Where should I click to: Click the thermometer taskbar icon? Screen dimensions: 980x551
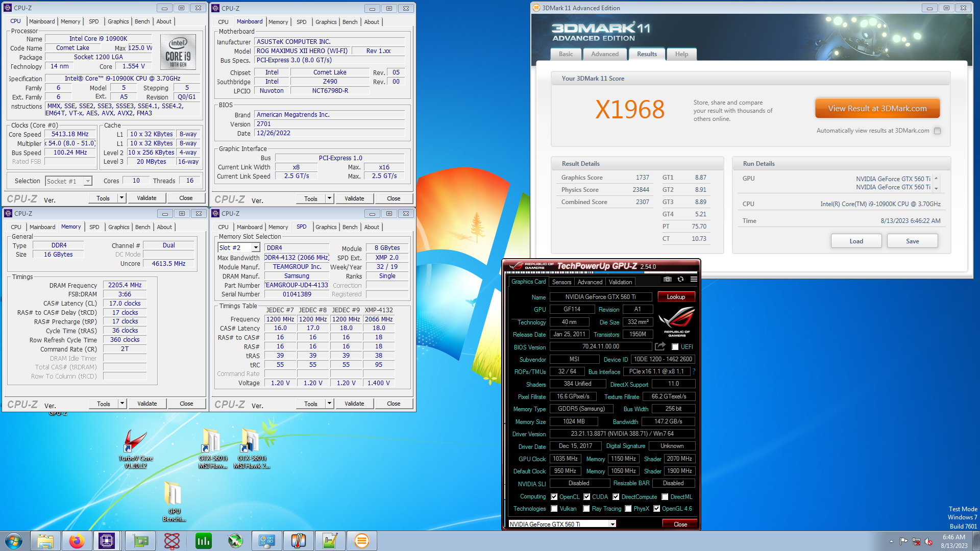coord(299,541)
